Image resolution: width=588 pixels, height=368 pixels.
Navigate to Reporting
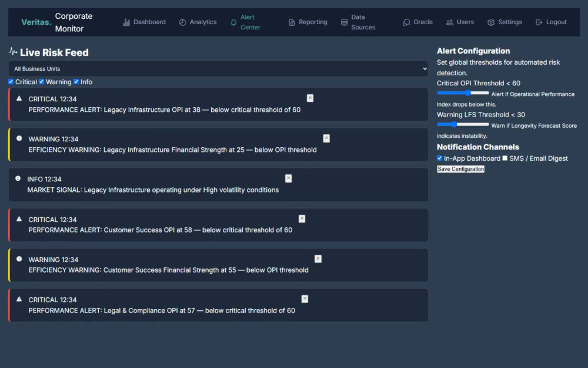pos(308,22)
